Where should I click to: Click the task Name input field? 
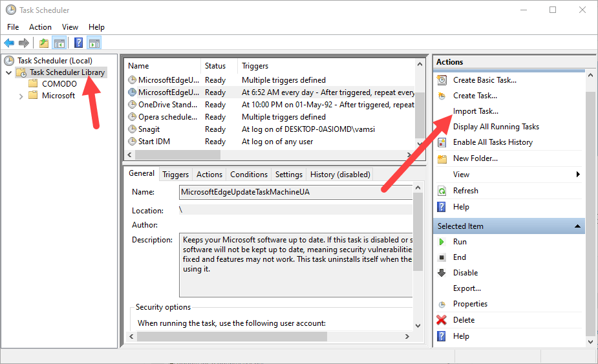296,192
